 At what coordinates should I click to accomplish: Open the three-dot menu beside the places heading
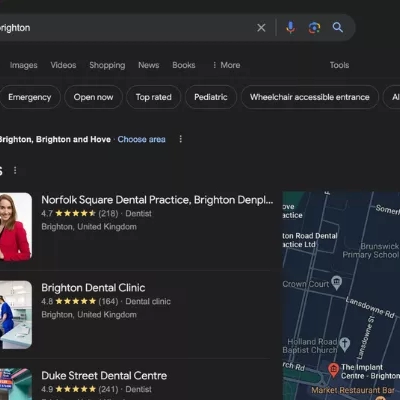pyautogui.click(x=15, y=171)
